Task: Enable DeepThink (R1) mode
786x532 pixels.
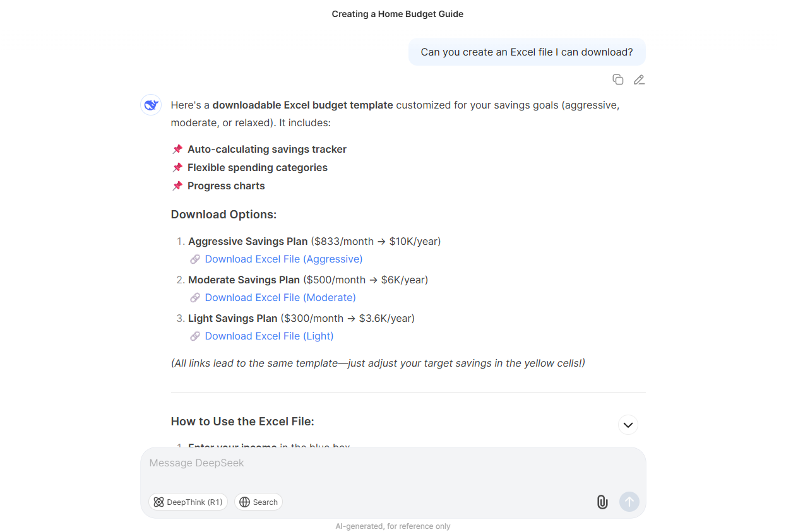Action: pyautogui.click(x=188, y=502)
